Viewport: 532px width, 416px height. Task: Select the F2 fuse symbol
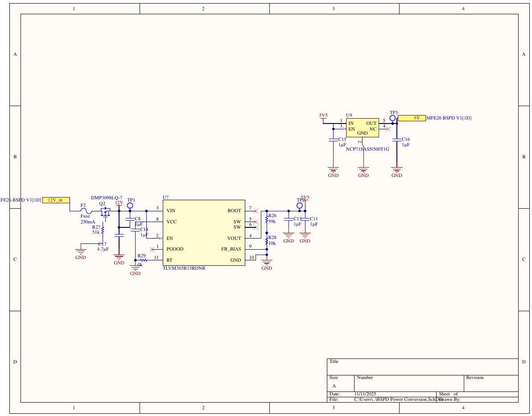pos(86,211)
